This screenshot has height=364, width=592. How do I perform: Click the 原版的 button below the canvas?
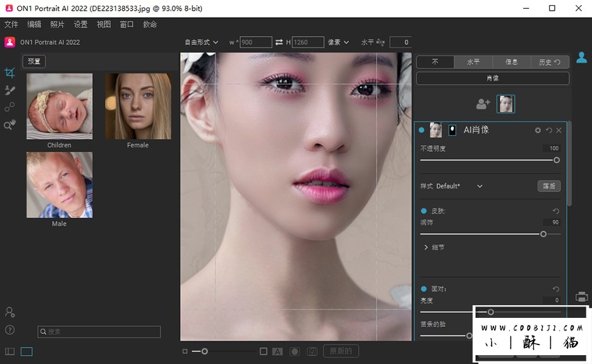342,351
